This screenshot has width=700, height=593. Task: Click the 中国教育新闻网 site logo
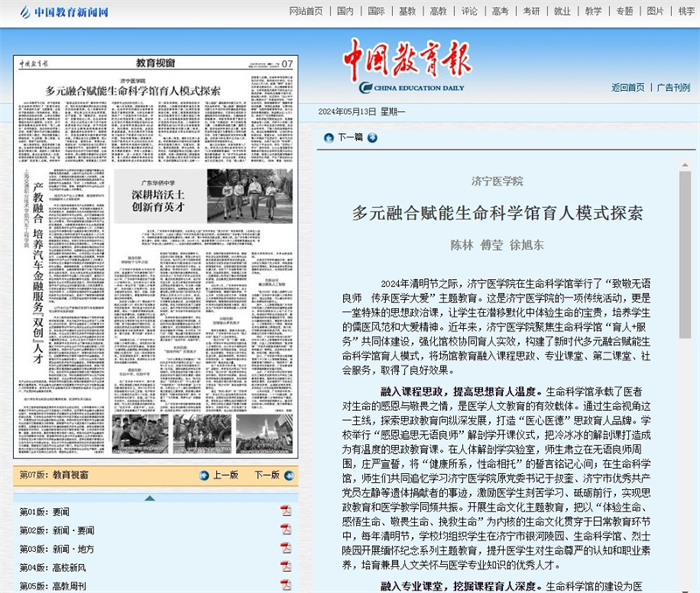pyautogui.click(x=64, y=12)
